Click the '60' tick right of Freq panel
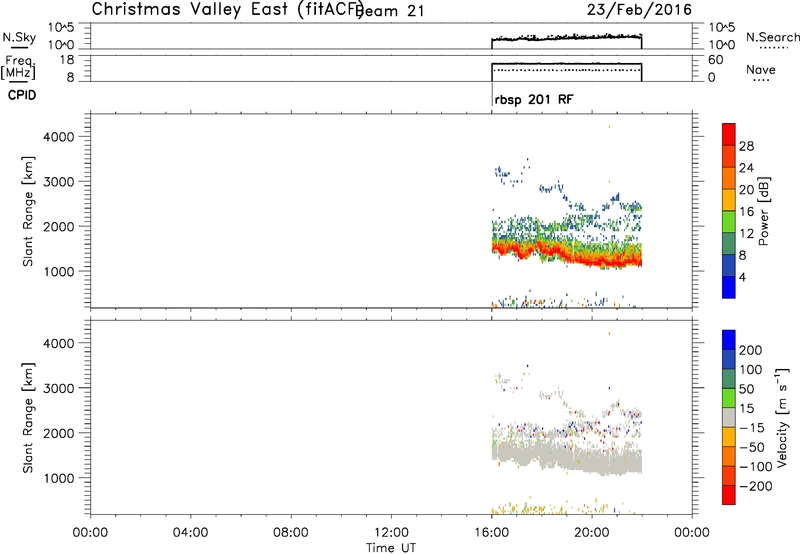Screen dimensions: 800x554 coord(716,60)
